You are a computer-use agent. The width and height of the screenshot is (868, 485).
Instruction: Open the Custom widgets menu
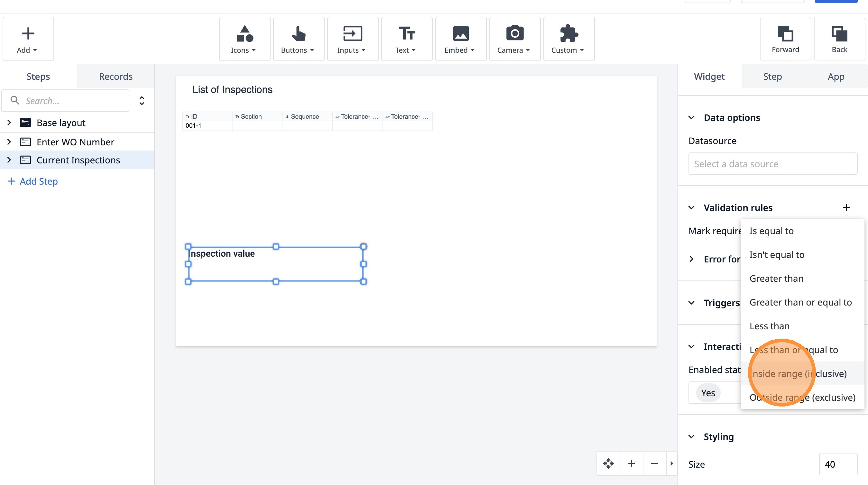point(568,39)
